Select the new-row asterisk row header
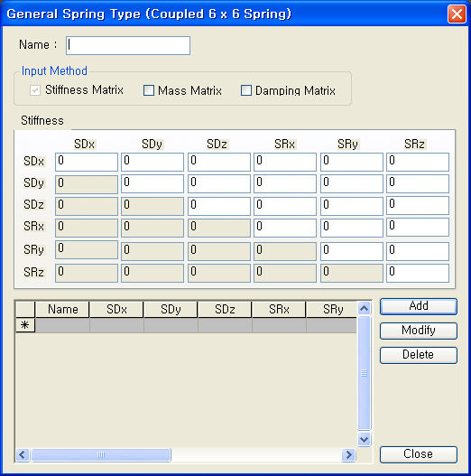This screenshot has width=471, height=476. 25,325
